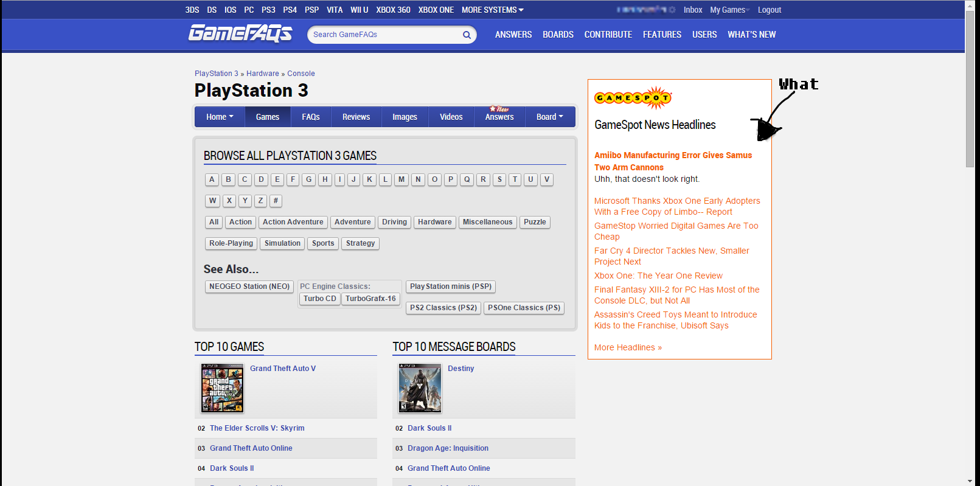Click the Console breadcrumb link
980x486 pixels.
[301, 74]
